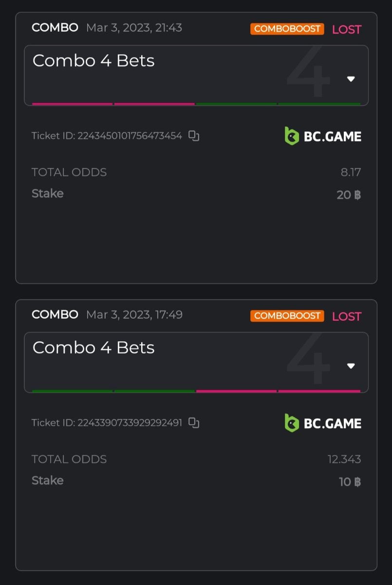392x585 pixels.
Task: Click last green segment of top ticket bar
Action: click(319, 104)
